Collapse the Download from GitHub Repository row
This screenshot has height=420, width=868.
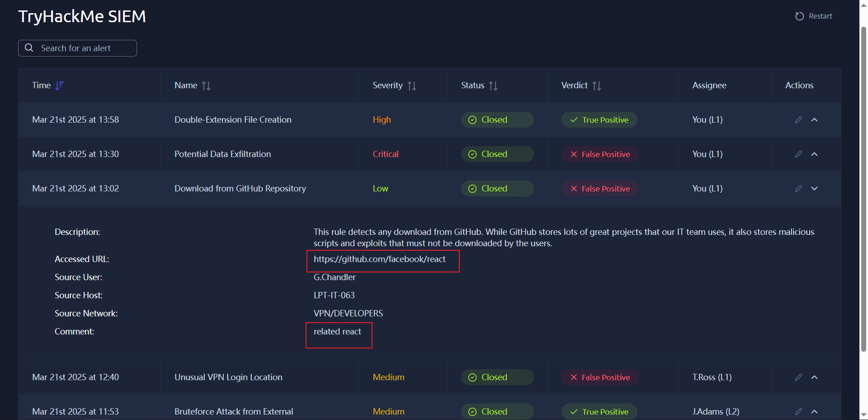point(814,189)
